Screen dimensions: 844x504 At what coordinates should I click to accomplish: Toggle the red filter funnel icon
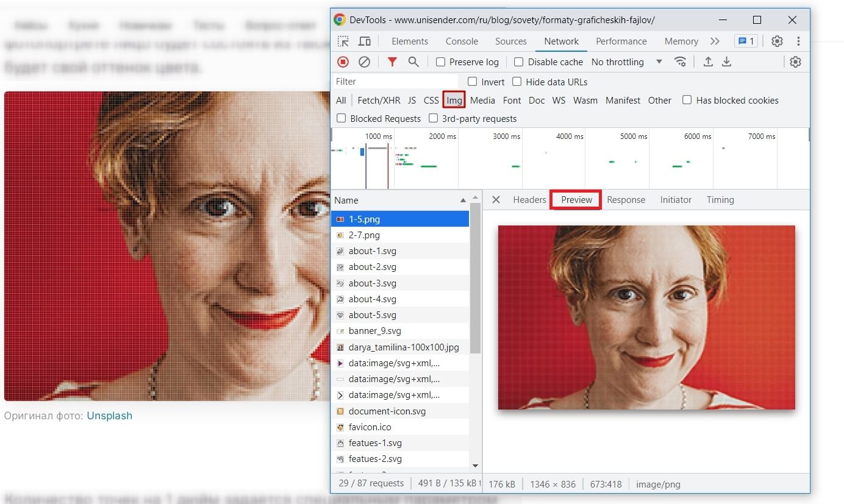coord(392,62)
